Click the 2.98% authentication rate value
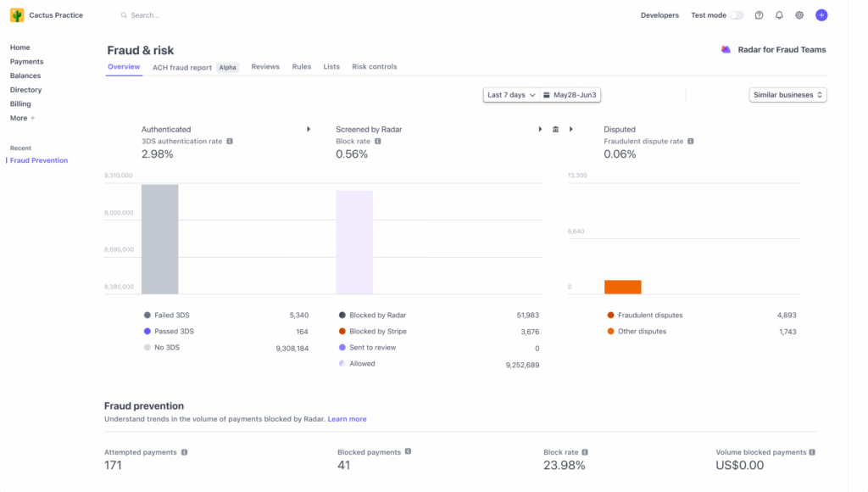868x492 pixels. pyautogui.click(x=157, y=154)
